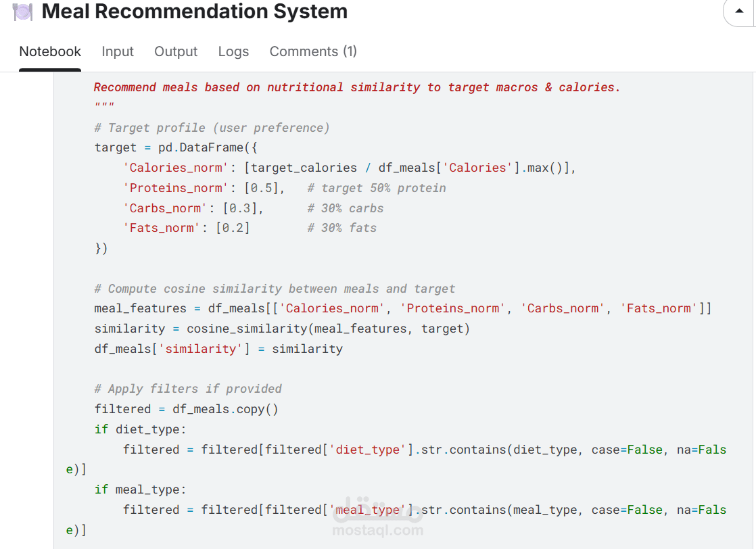The height and width of the screenshot is (549, 756).
Task: Open the Comments (1) tab
Action: (313, 51)
